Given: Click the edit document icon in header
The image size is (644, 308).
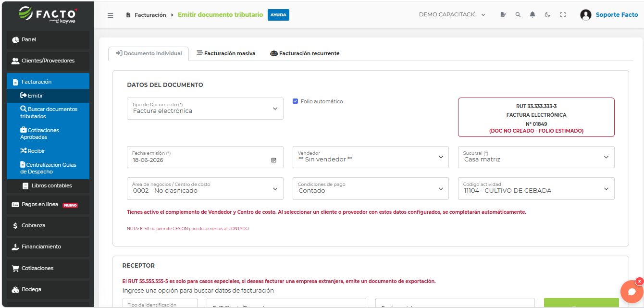Looking at the screenshot, I should (503, 15).
